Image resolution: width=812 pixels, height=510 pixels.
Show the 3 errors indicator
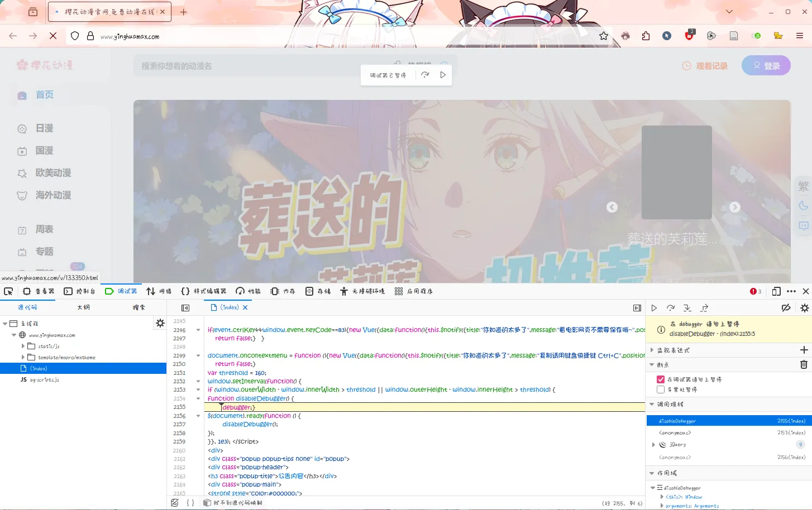[x=756, y=291]
